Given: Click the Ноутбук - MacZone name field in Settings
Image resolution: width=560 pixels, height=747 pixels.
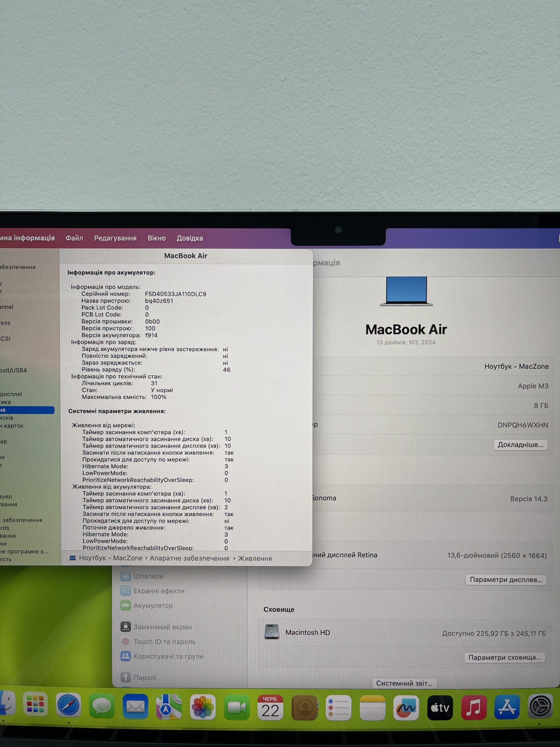Looking at the screenshot, I should pos(517,366).
